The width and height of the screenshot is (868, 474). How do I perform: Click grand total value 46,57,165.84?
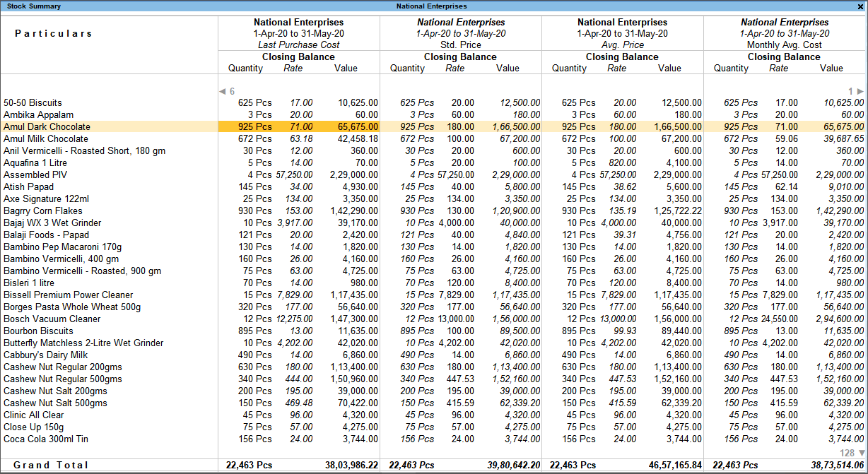tap(675, 465)
